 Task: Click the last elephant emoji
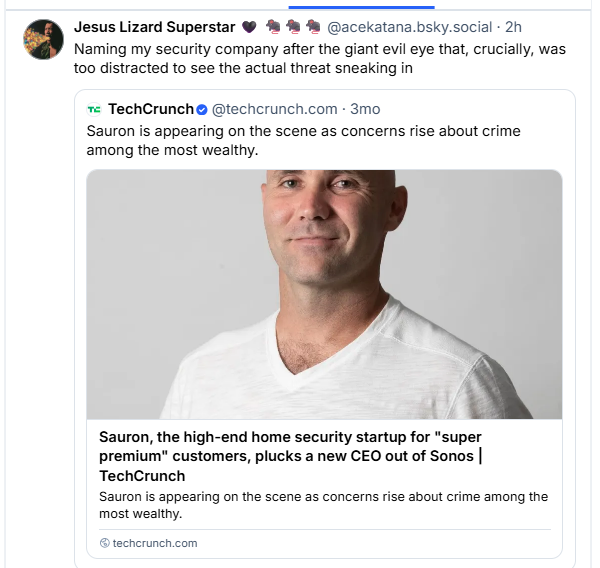(x=313, y=27)
